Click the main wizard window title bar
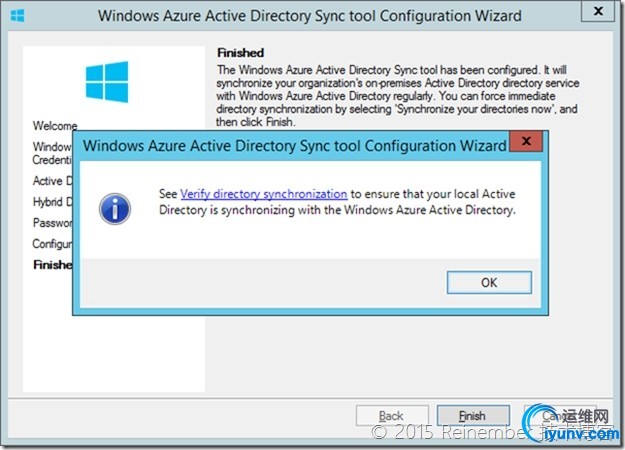 point(310,16)
